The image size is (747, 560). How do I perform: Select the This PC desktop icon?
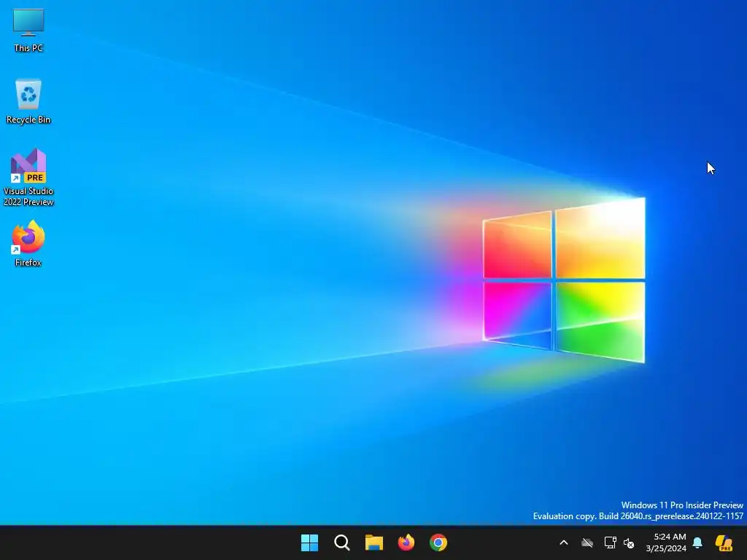pos(28,29)
